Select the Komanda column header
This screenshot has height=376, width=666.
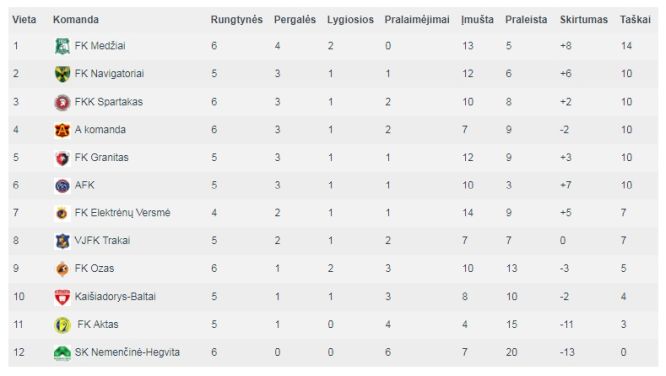(76, 20)
